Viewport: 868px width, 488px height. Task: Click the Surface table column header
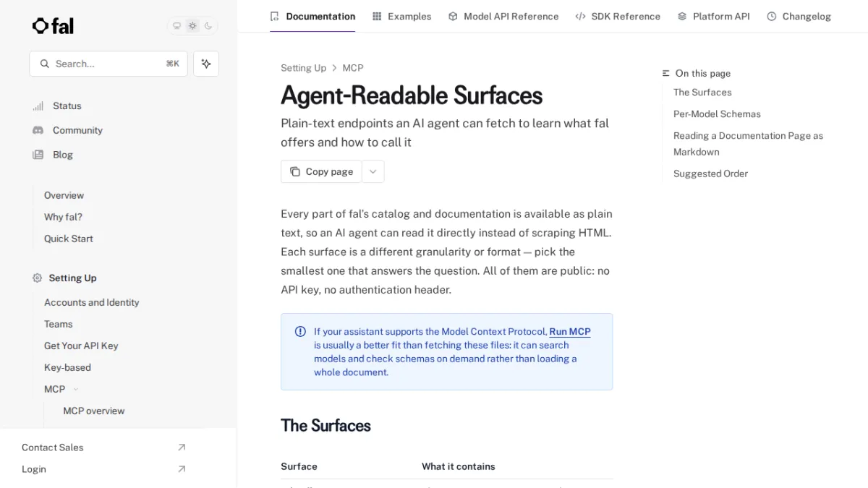pos(299,466)
